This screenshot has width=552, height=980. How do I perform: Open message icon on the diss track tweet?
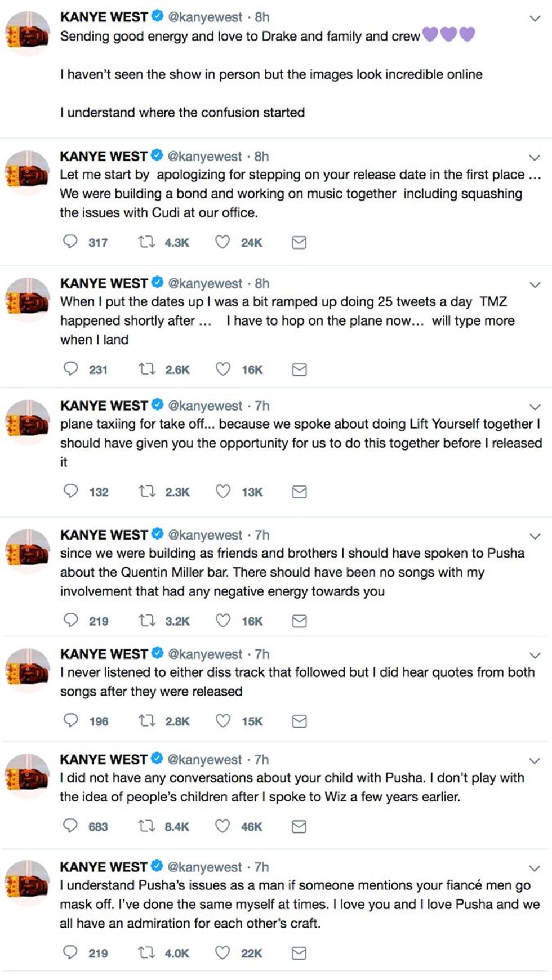pos(299,720)
